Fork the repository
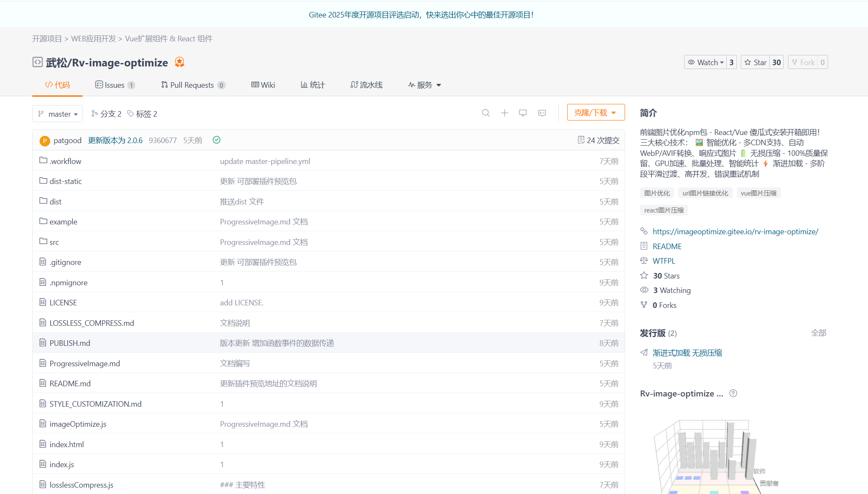The height and width of the screenshot is (494, 868). tap(803, 62)
